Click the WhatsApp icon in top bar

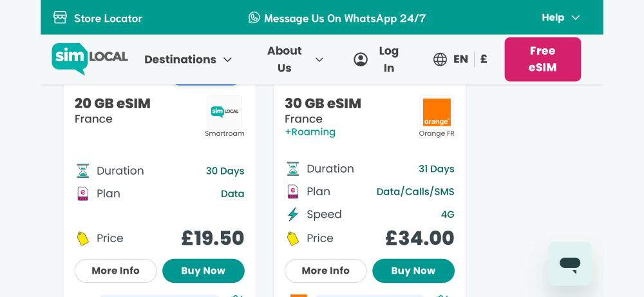254,17
